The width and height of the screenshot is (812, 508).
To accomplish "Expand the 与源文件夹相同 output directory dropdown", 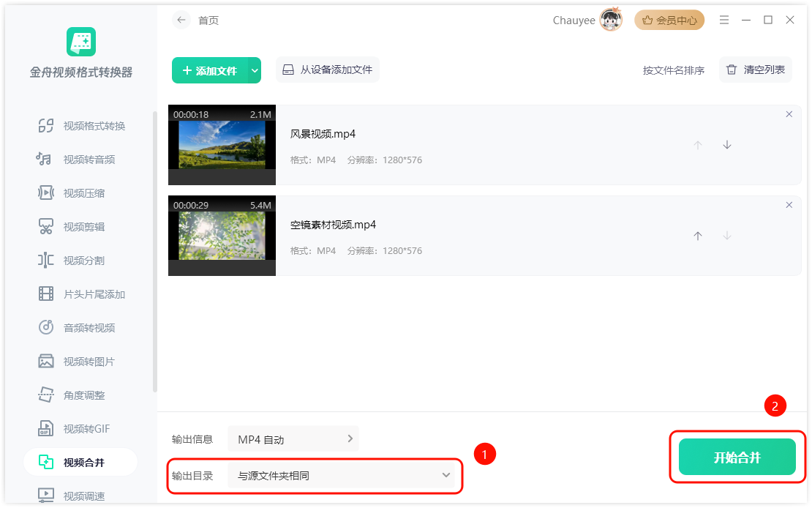I will [341, 475].
